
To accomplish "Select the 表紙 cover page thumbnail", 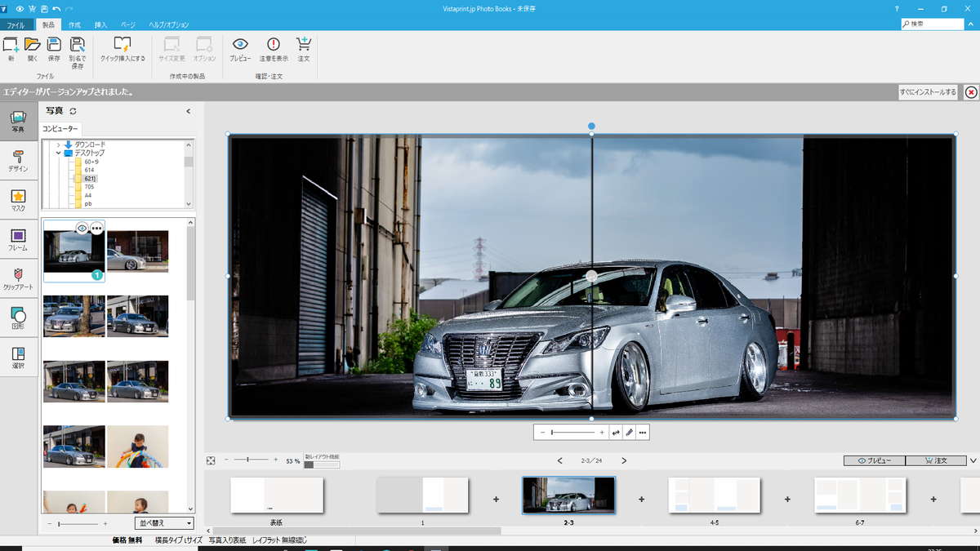I will tap(277, 495).
